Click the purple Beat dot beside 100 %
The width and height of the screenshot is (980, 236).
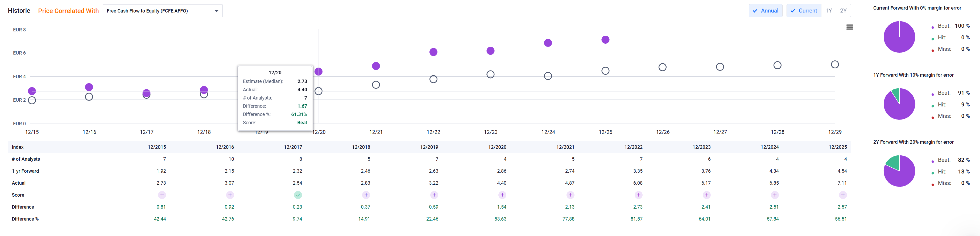[933, 27]
